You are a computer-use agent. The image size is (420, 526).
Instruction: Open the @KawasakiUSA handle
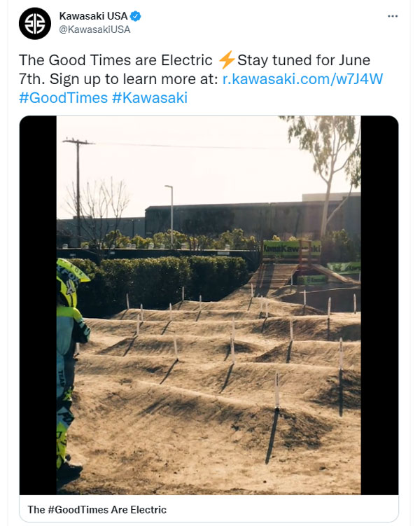click(94, 29)
